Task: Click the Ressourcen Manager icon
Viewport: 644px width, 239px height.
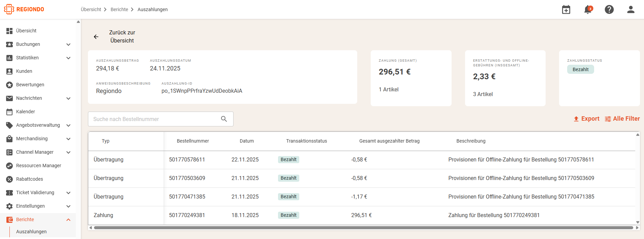Action: coord(9,166)
